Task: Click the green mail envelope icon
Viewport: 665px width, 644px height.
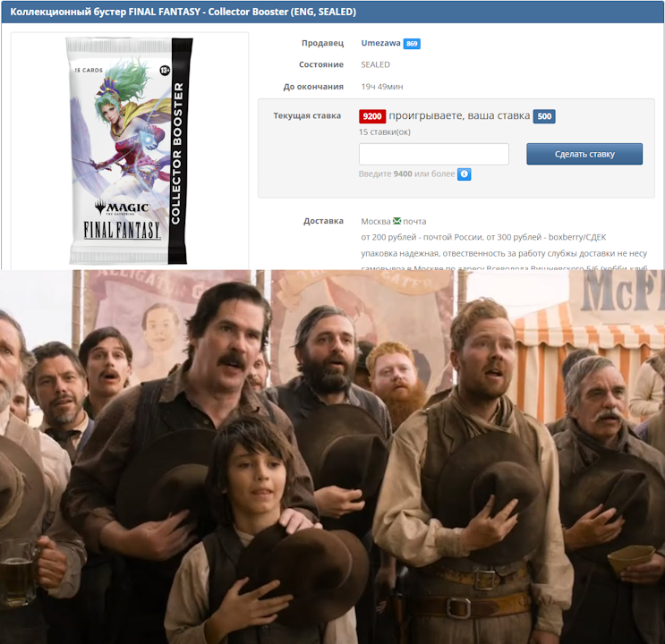Action: click(x=396, y=221)
